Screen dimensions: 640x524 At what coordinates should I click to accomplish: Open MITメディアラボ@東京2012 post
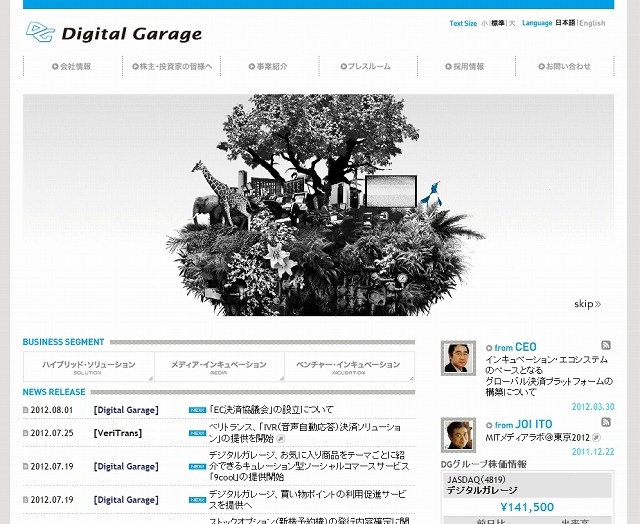(538, 438)
